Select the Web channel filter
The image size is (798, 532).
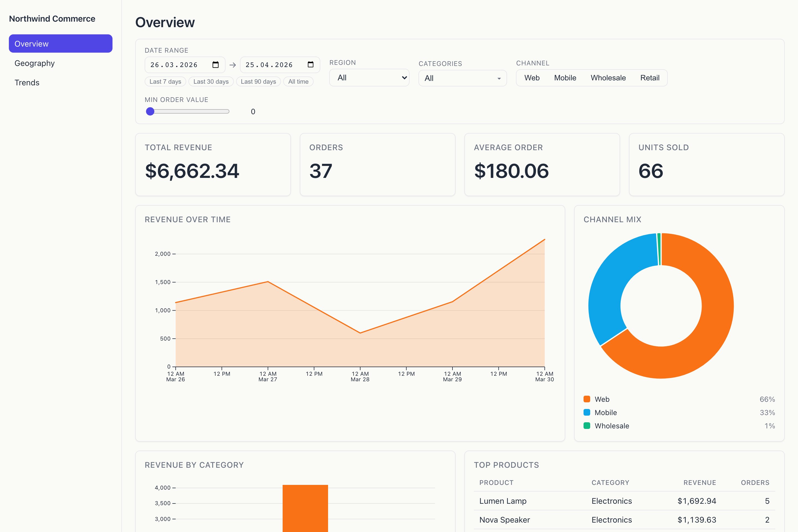[532, 78]
